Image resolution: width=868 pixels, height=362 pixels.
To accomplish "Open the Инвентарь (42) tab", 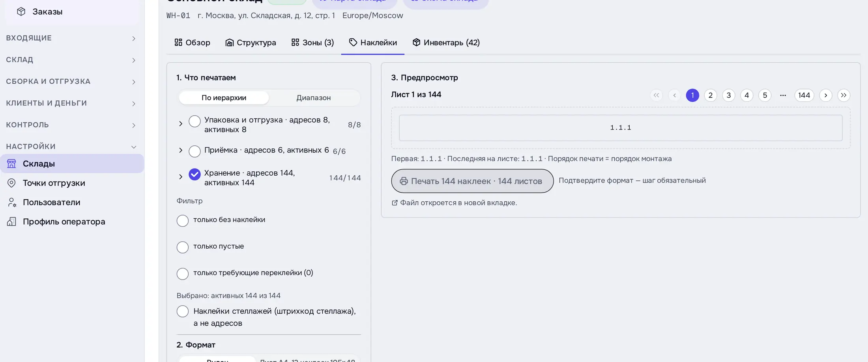I will click(x=446, y=43).
